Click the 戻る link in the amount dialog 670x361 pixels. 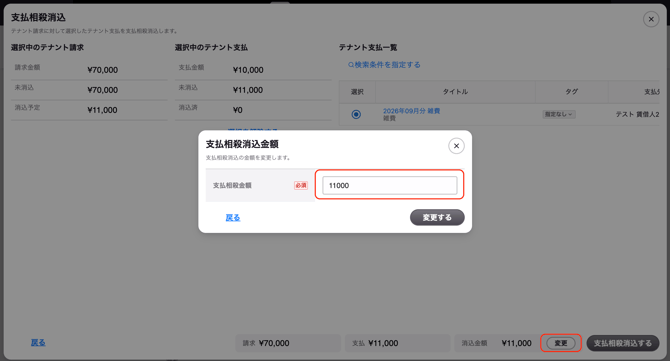232,217
